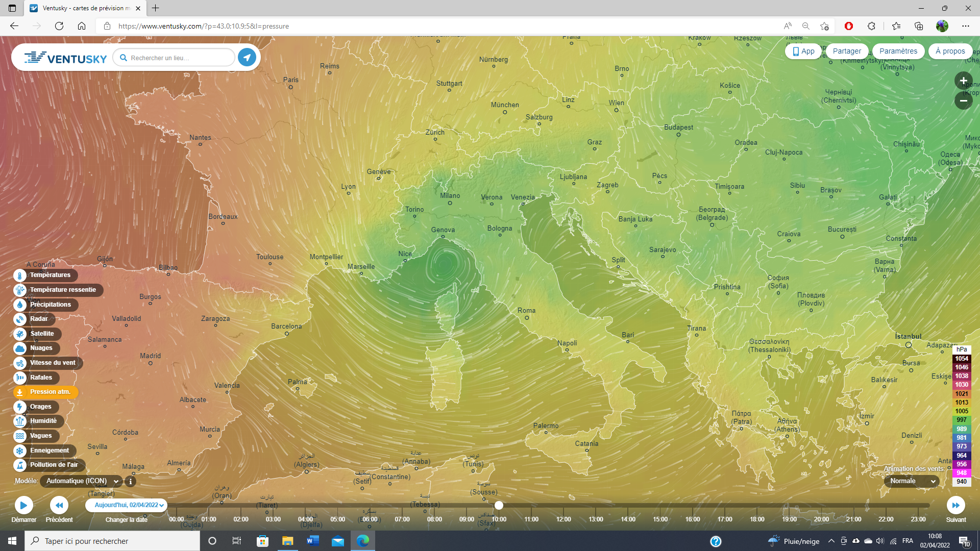
Task: Switch to Températures layer label
Action: click(50, 275)
